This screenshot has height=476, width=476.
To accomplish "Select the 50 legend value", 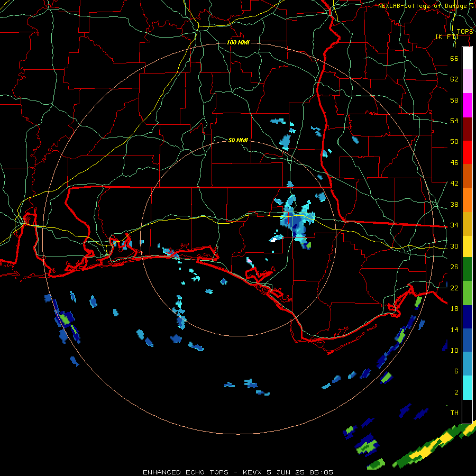I will [454, 142].
